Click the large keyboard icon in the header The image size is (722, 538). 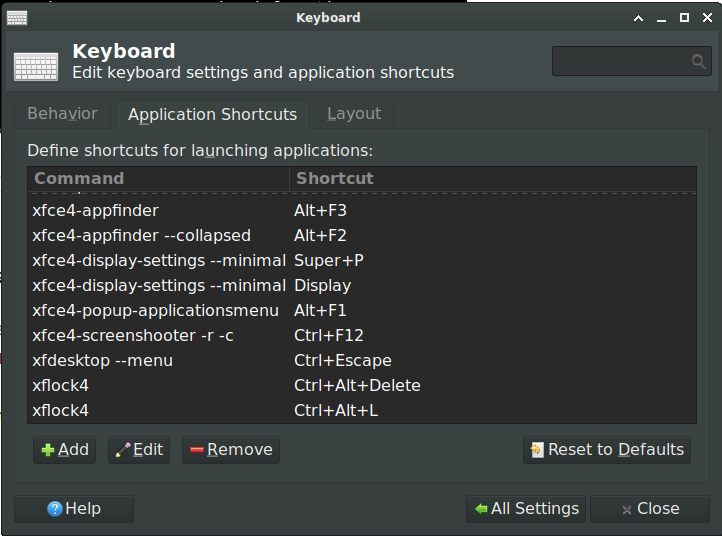coord(36,67)
